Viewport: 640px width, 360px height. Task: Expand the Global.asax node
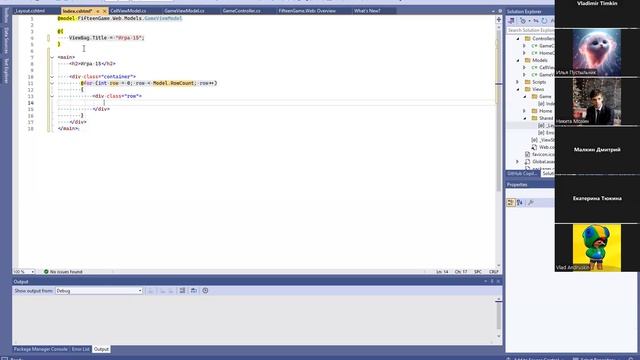point(518,162)
